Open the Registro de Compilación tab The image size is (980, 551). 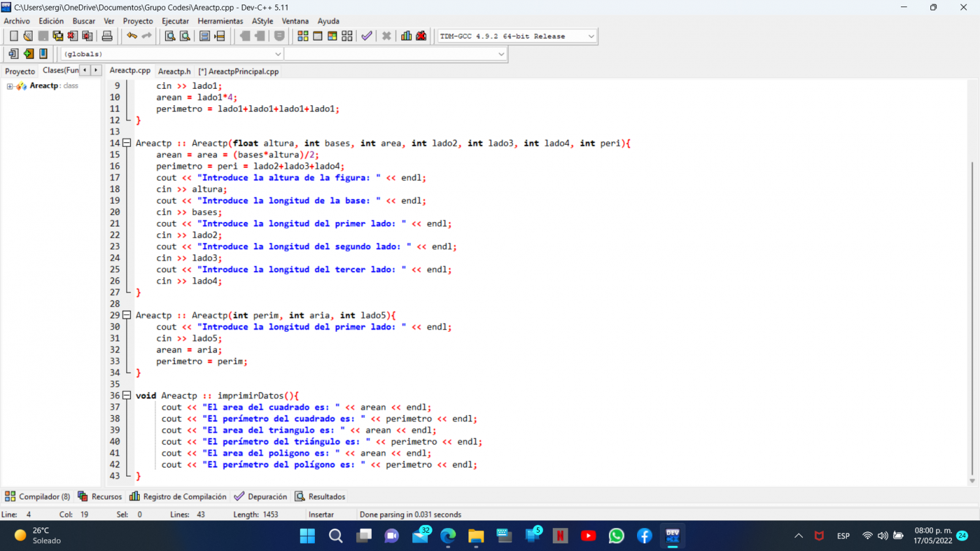tap(178, 496)
